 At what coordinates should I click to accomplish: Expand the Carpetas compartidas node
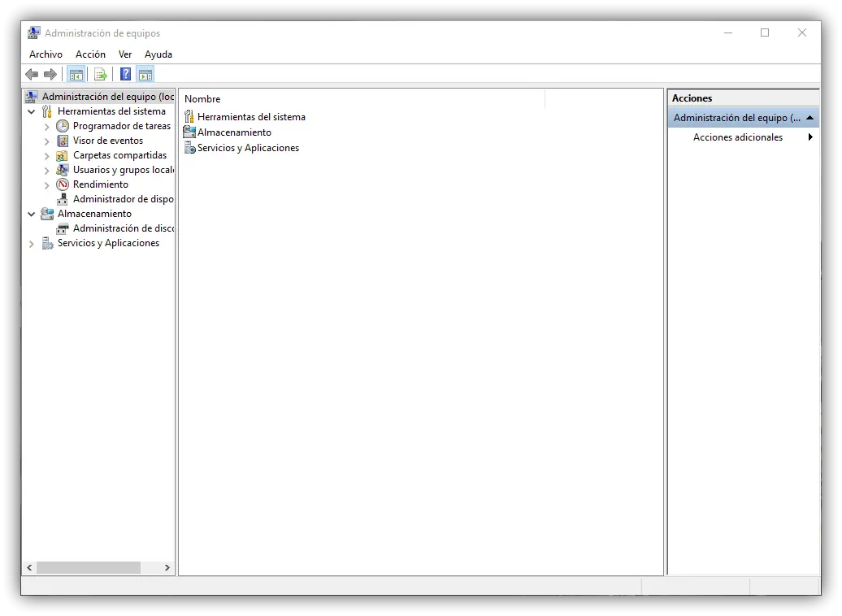(x=46, y=156)
